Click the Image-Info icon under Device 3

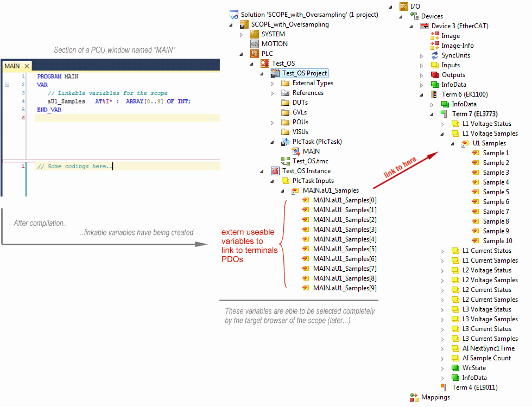point(434,46)
